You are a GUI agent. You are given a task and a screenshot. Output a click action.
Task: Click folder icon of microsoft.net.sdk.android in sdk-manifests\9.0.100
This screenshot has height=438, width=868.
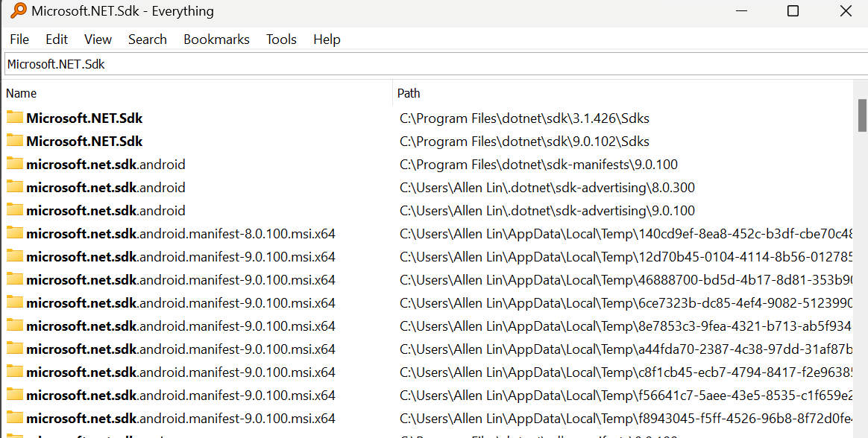[15, 164]
